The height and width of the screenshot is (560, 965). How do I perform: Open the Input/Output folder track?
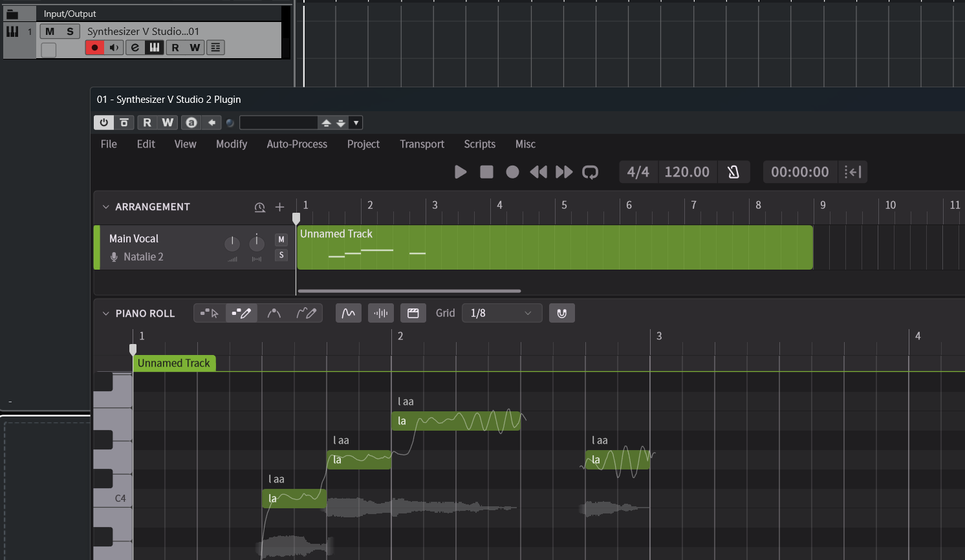[x=12, y=14]
